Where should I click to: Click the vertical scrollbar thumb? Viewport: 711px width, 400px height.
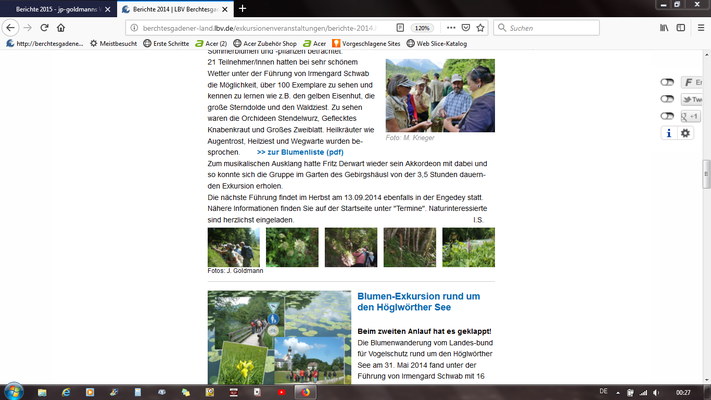706,174
